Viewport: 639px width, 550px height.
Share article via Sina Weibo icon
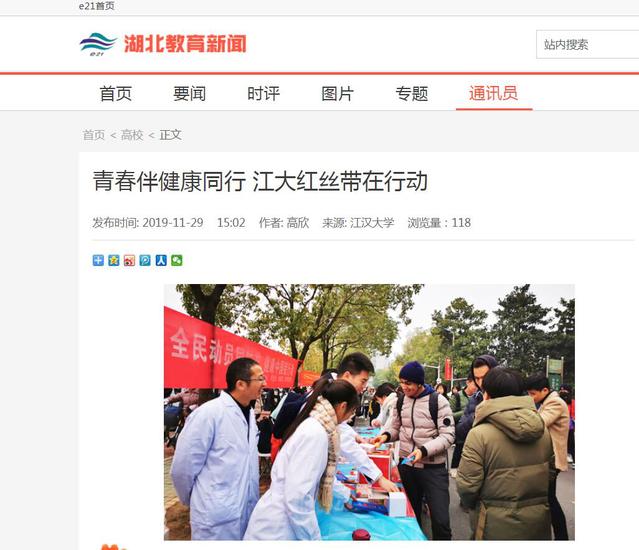129,260
